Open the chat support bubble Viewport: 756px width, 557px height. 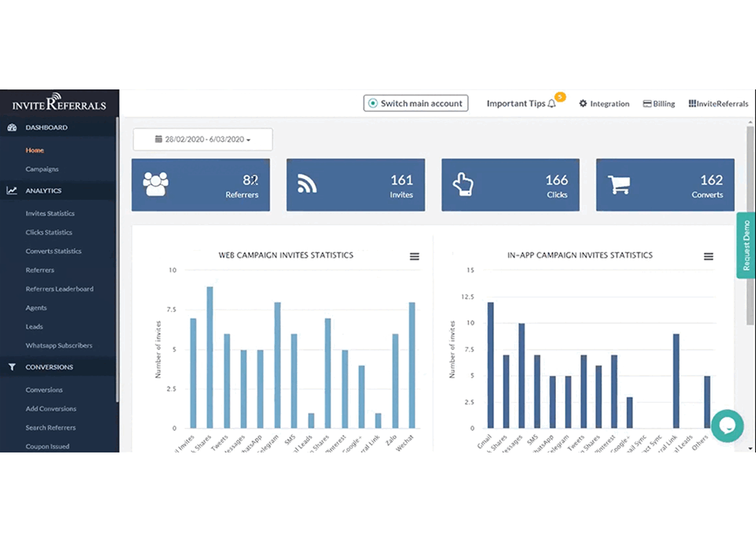click(727, 426)
